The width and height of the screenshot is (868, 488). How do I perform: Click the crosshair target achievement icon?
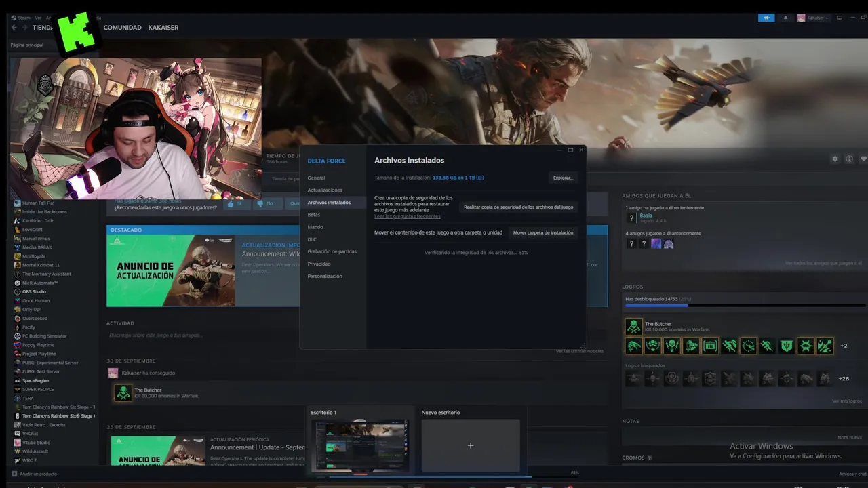point(748,346)
